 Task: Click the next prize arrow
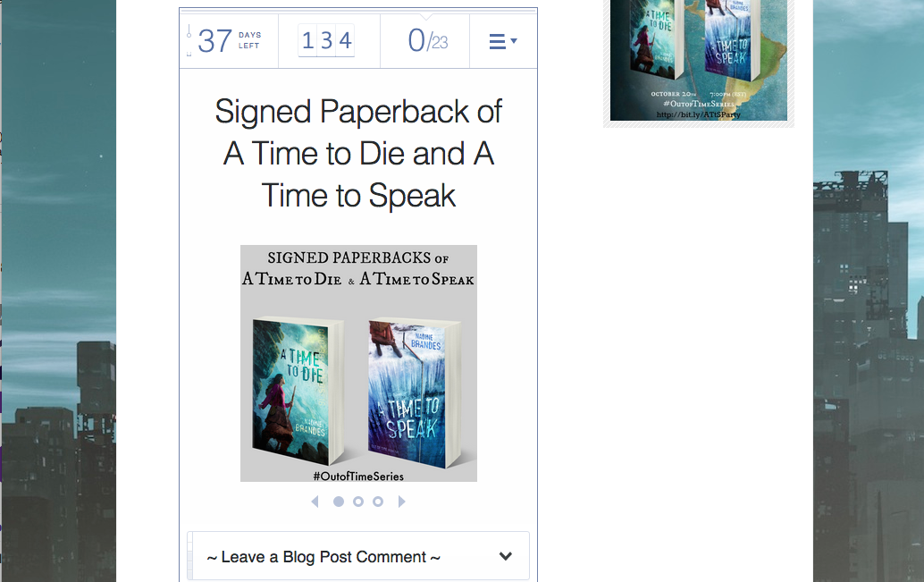[401, 502]
